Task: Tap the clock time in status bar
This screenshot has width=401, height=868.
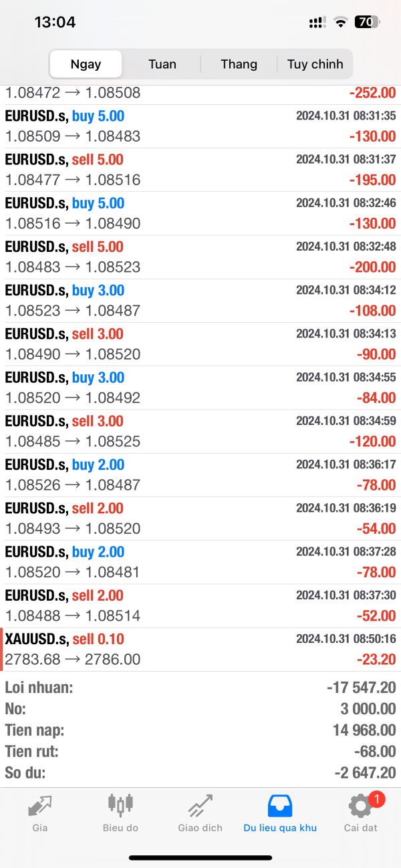Action: coord(55,22)
